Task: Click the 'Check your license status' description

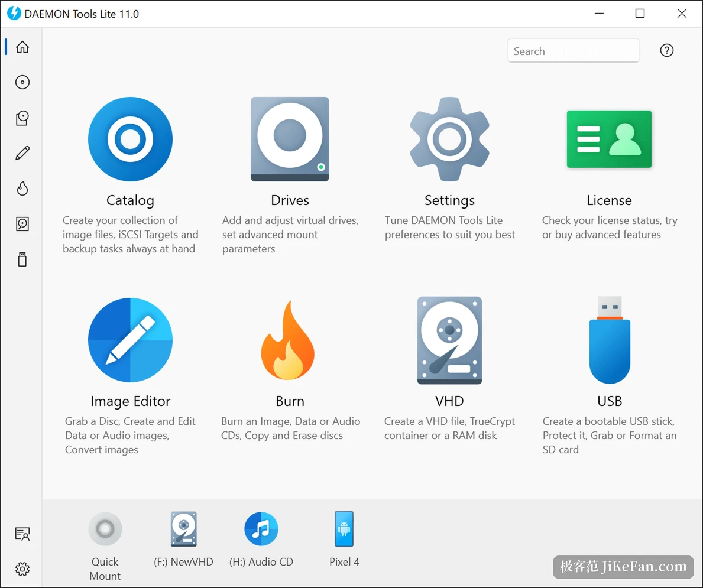Action: coord(610,228)
